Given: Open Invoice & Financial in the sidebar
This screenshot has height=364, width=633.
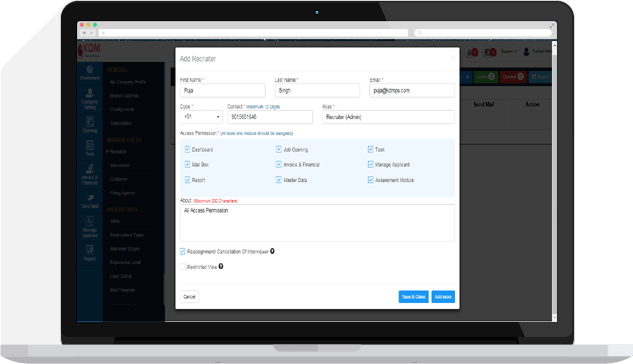Looking at the screenshot, I should coord(90,174).
